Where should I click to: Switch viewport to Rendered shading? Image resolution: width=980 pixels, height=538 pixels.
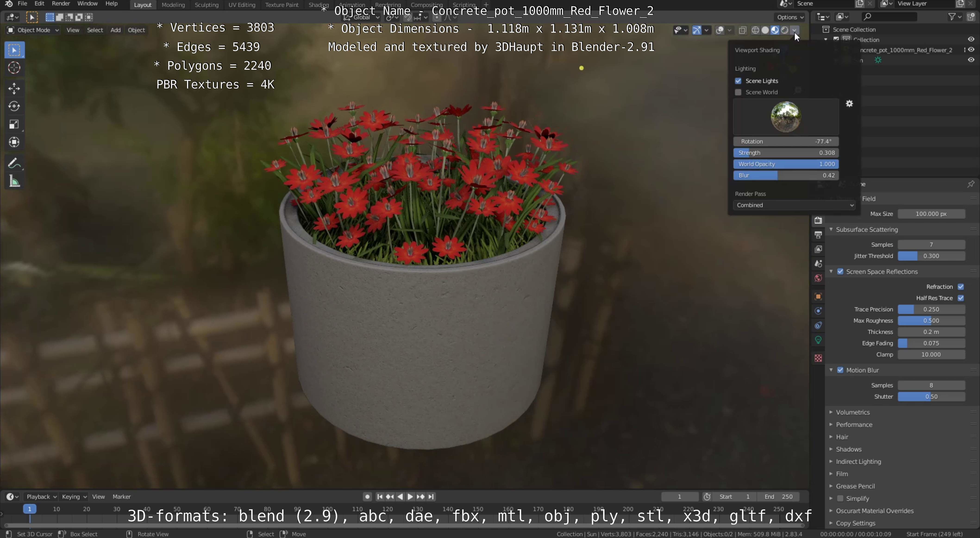pos(784,30)
